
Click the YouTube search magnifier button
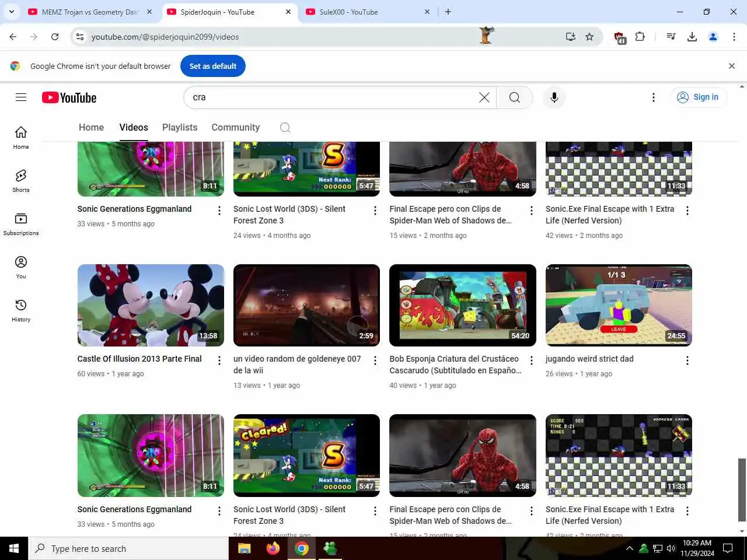point(515,97)
